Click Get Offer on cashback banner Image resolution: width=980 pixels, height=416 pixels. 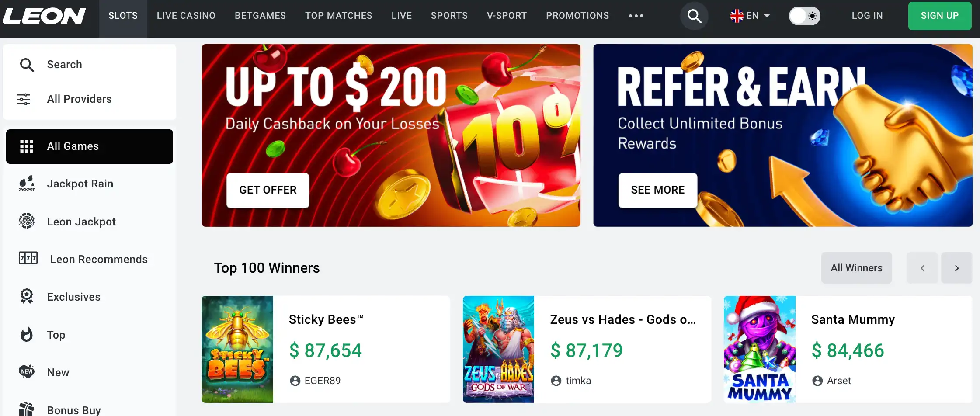click(268, 190)
